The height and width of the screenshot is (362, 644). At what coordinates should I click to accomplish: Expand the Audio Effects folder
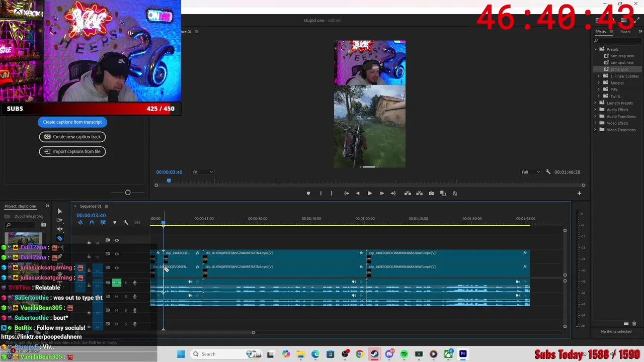596,110
